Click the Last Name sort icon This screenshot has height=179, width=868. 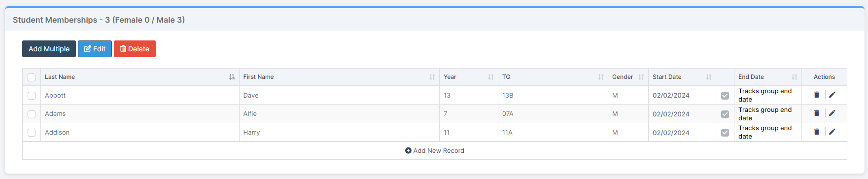coord(232,77)
